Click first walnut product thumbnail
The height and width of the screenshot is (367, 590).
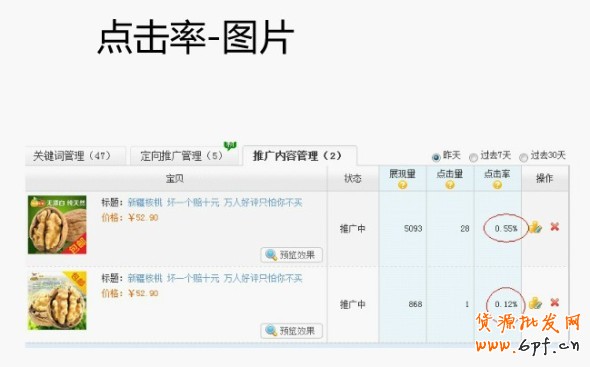pos(57,225)
